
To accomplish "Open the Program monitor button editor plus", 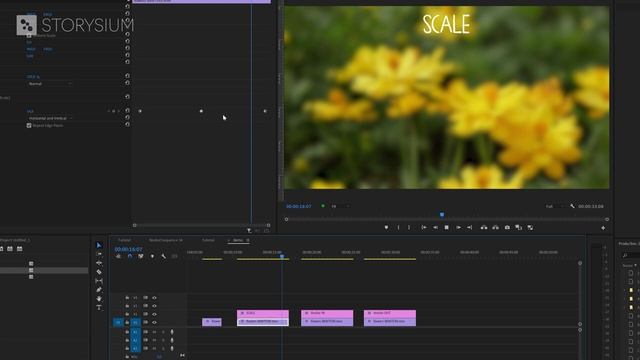I will (603, 228).
